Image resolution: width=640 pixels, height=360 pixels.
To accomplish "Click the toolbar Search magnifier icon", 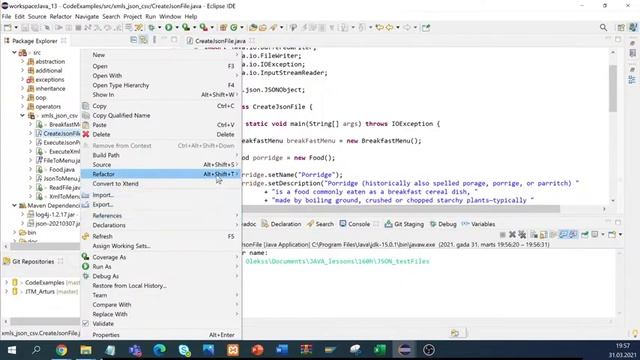I will [x=603, y=27].
